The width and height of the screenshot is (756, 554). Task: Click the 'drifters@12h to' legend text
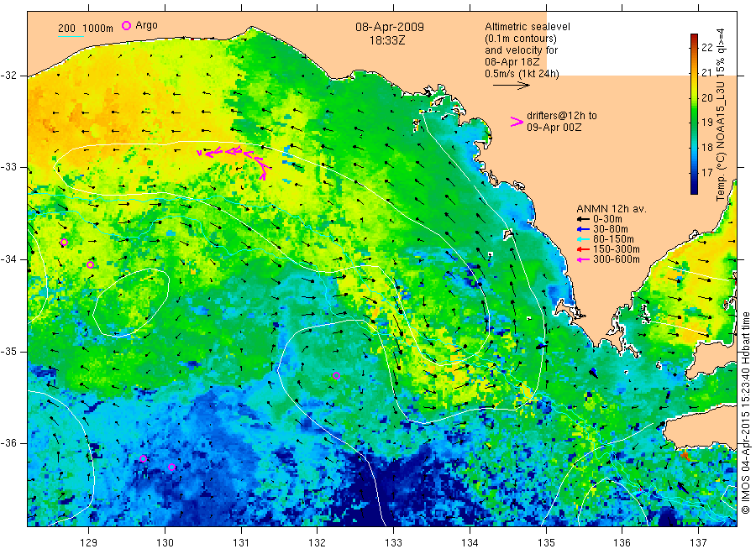coord(562,116)
